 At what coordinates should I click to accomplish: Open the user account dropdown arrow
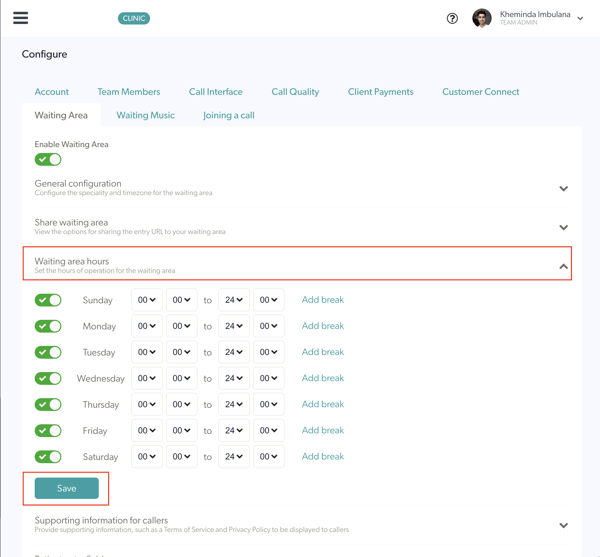(x=580, y=18)
